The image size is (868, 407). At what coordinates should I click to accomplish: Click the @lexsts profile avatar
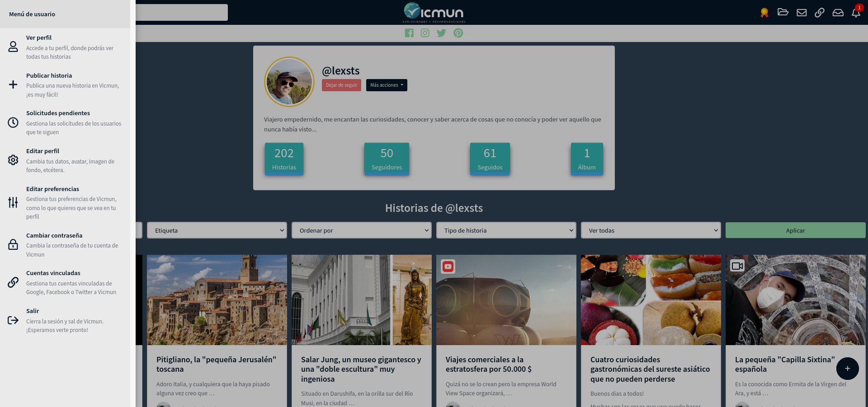click(x=289, y=82)
